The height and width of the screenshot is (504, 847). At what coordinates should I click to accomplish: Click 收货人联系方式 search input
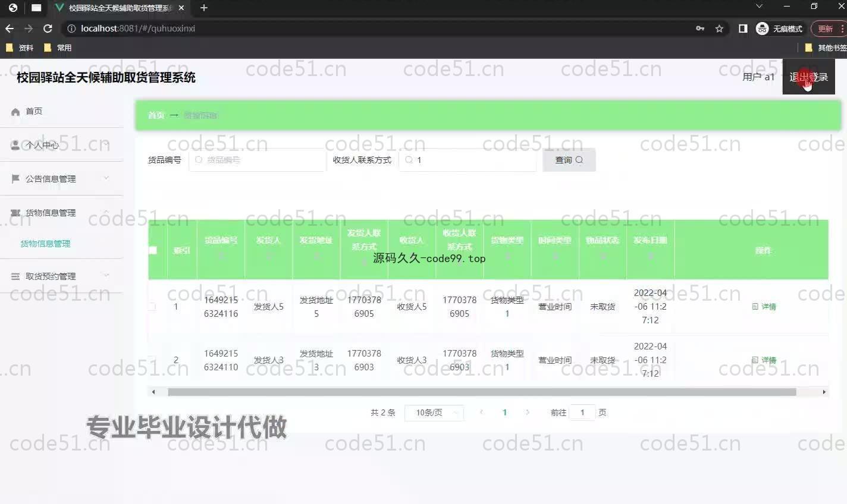(x=468, y=160)
